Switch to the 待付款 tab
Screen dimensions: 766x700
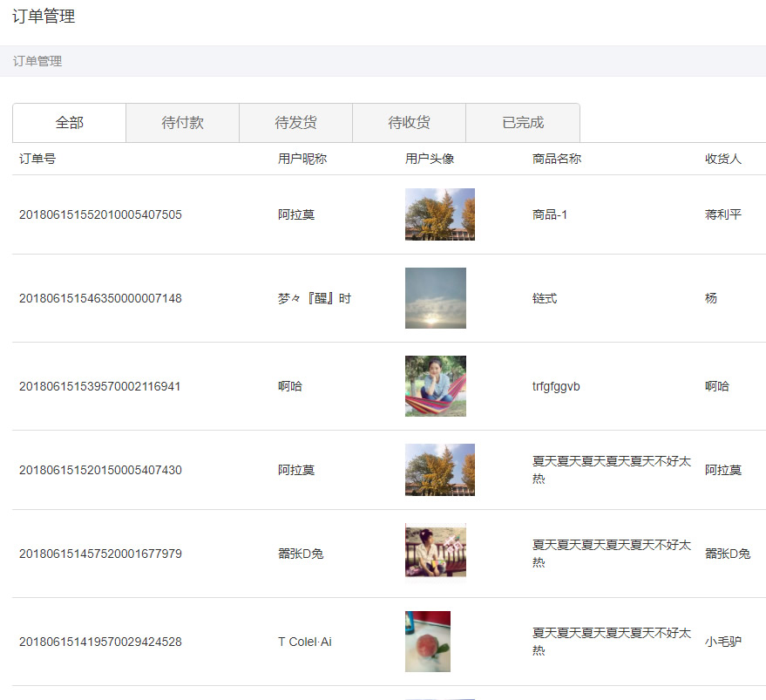point(183,123)
